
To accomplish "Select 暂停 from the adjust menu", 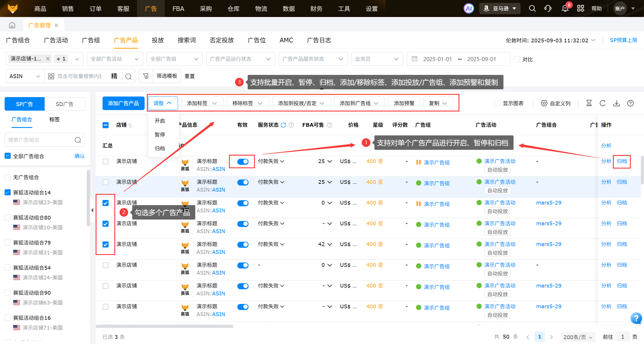I will coord(160,135).
